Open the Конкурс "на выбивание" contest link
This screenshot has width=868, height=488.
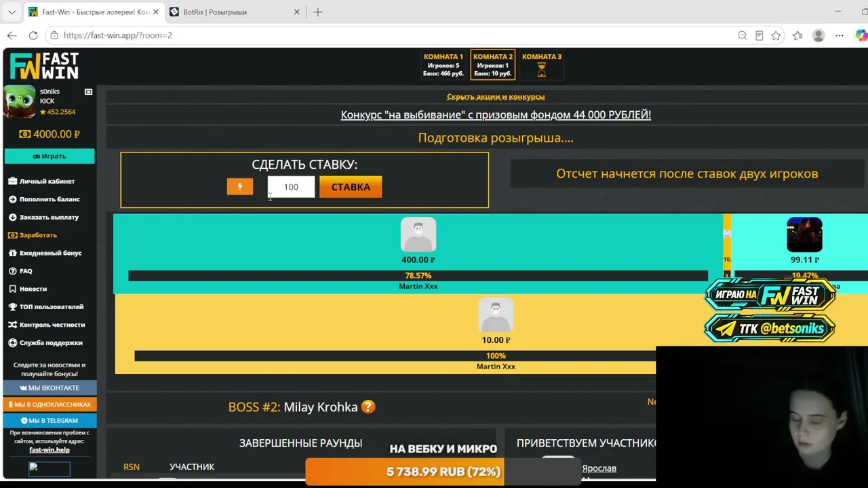pos(496,115)
